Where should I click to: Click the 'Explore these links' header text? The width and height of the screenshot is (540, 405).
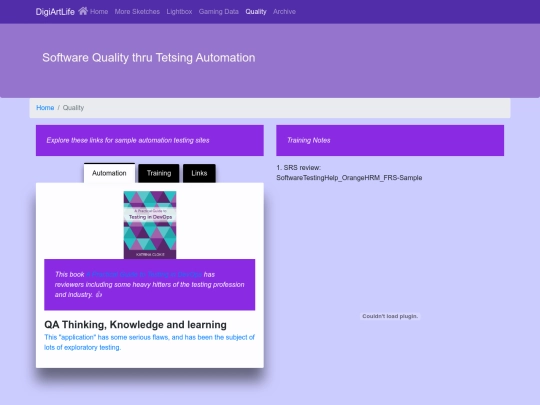(x=128, y=140)
